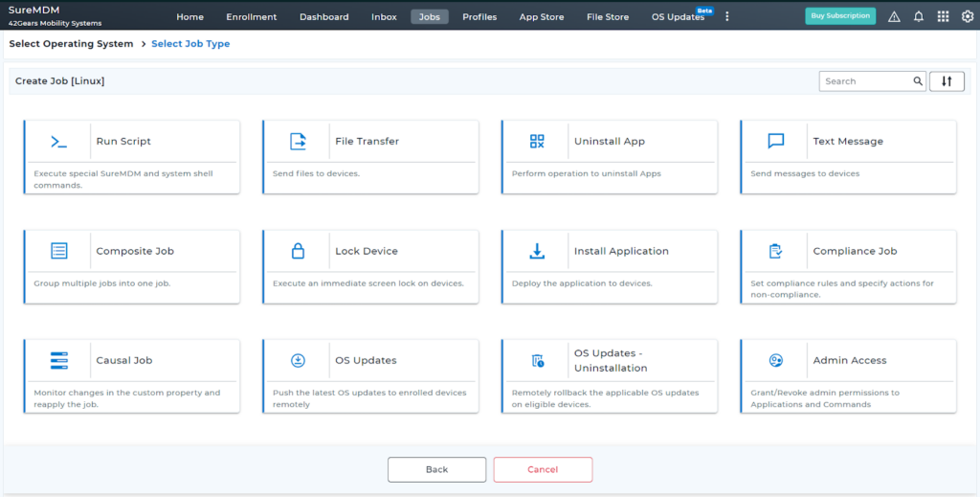Click the search magnifier icon
This screenshot has height=497, width=980.
pos(918,80)
